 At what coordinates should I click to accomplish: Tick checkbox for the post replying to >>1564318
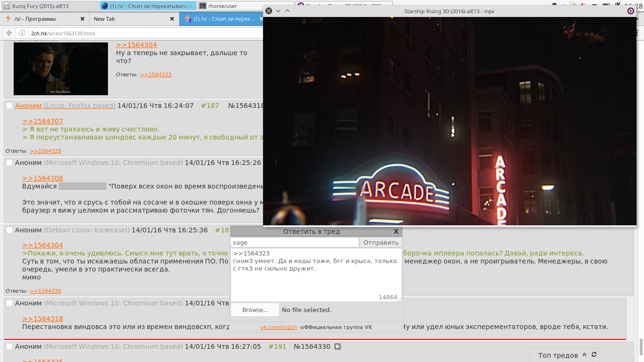pos(9,303)
